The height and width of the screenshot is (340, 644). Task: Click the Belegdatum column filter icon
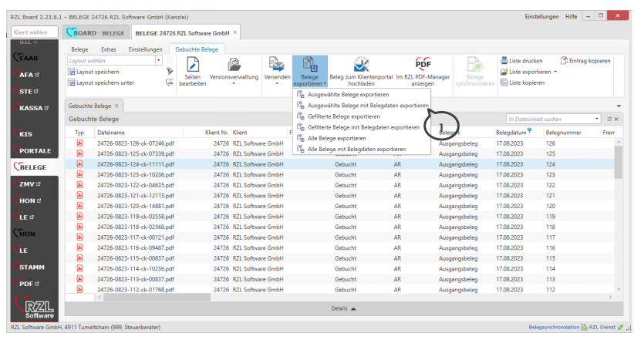(530, 132)
